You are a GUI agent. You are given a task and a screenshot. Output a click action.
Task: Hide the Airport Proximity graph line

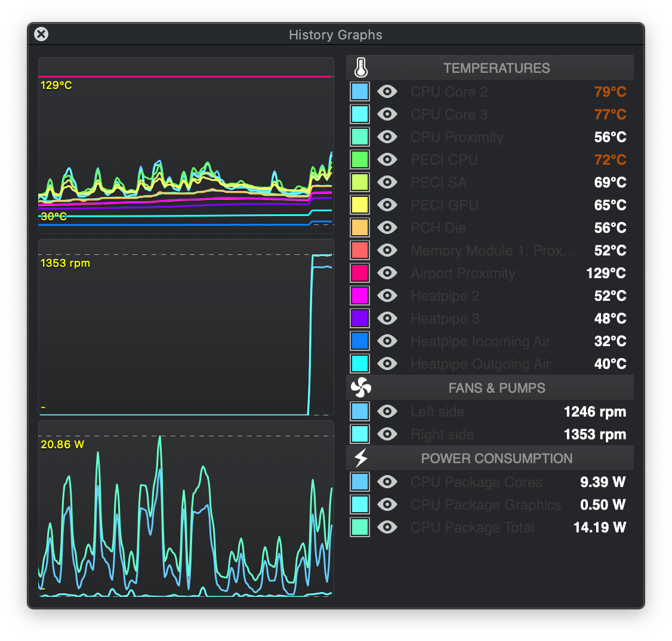click(387, 273)
